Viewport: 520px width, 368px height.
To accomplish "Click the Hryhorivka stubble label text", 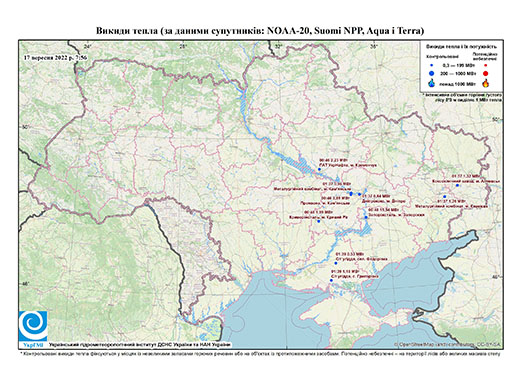I will tap(355, 276).
